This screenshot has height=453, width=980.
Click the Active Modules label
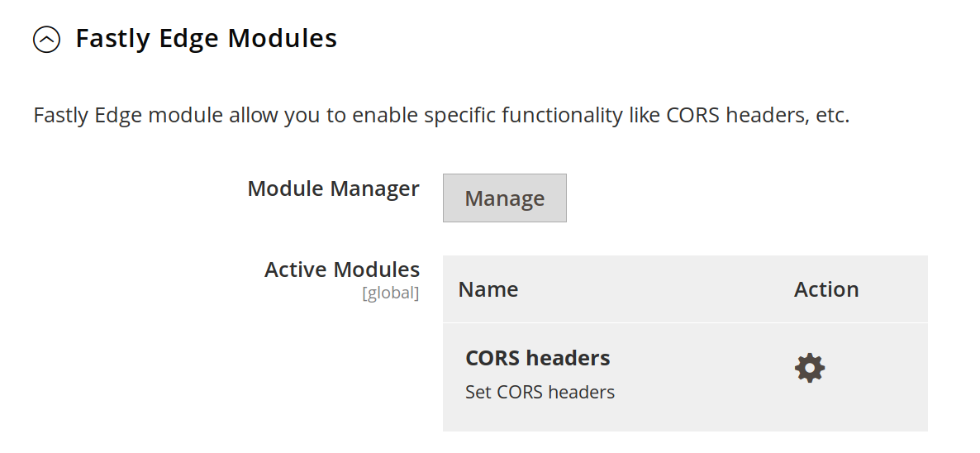[x=341, y=269]
